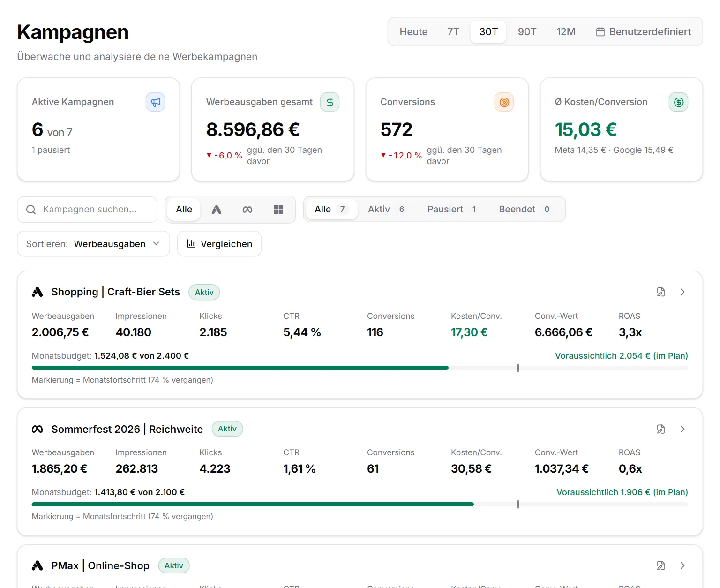Image resolution: width=720 pixels, height=588 pixels.
Task: Switch to the 90T time range
Action: point(527,32)
